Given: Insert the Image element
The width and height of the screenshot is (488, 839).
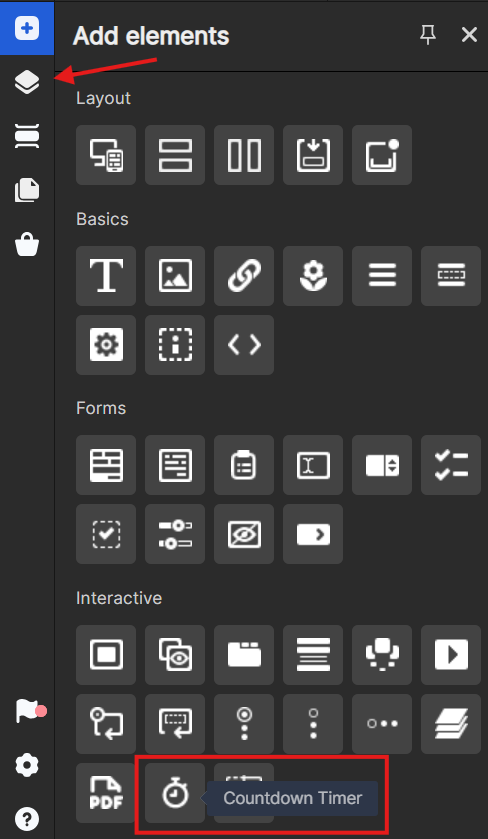Looking at the screenshot, I should [x=175, y=276].
